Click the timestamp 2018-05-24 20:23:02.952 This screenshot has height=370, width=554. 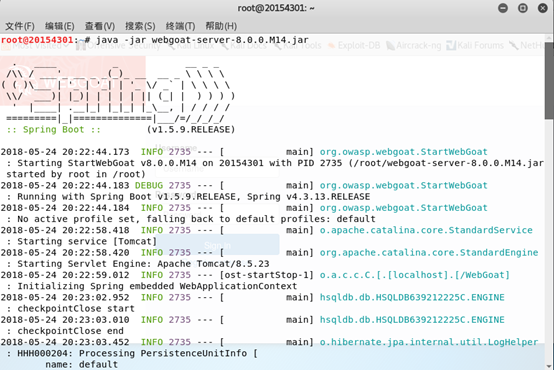[65, 298]
